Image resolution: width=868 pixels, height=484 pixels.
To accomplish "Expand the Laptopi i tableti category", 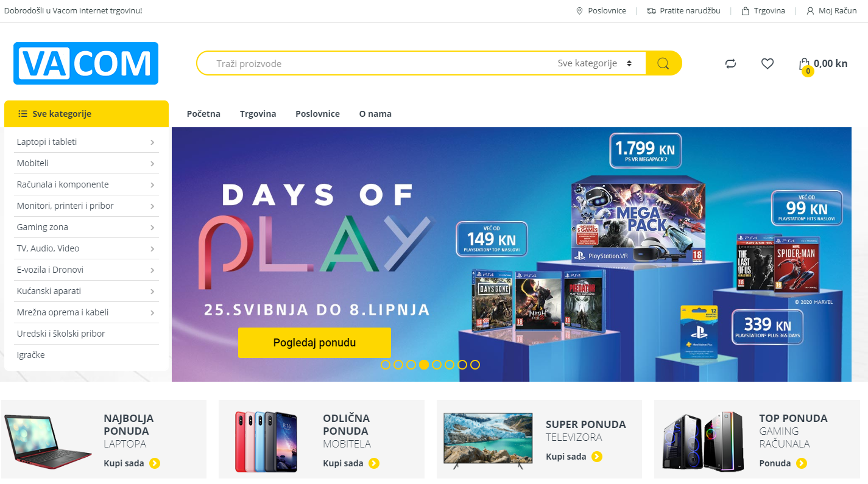I will pos(86,142).
